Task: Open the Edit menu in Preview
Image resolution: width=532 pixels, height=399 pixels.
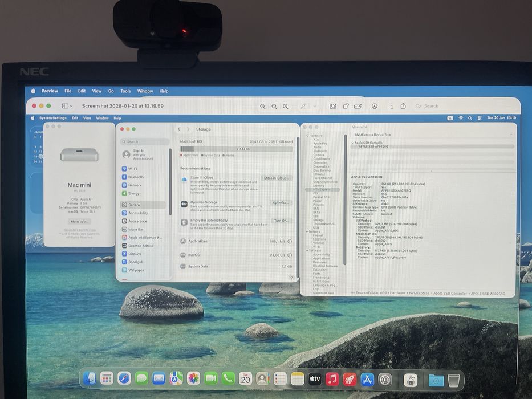Action: point(82,91)
